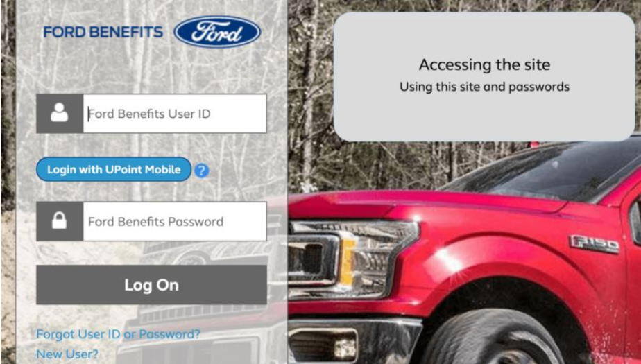Click the padlock password icon

pyautogui.click(x=59, y=220)
